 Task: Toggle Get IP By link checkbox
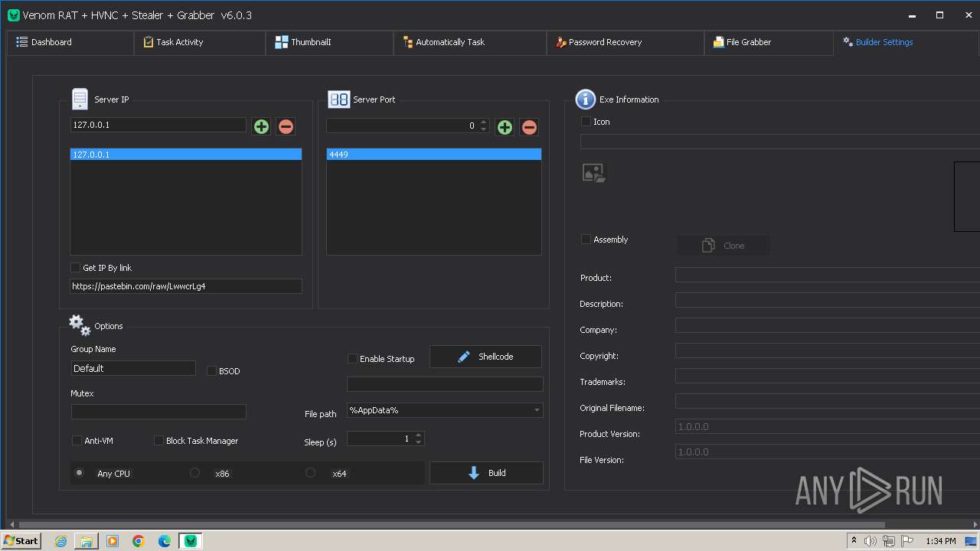75,268
